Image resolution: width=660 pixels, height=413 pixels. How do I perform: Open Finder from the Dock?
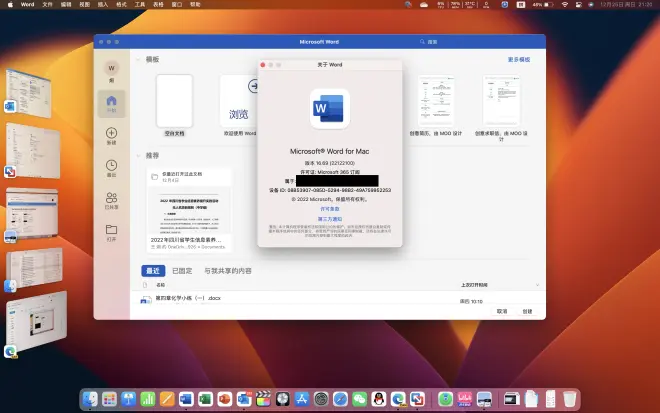pyautogui.click(x=90, y=399)
